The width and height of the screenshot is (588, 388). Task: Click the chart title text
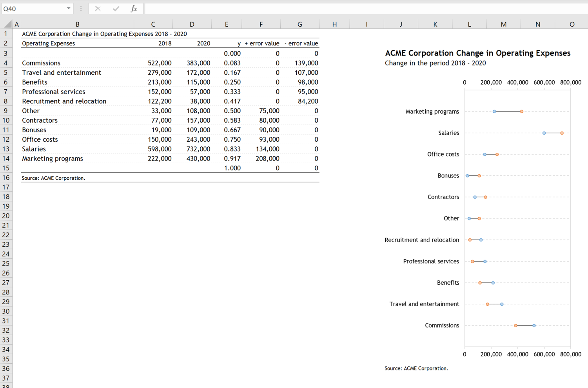click(477, 53)
